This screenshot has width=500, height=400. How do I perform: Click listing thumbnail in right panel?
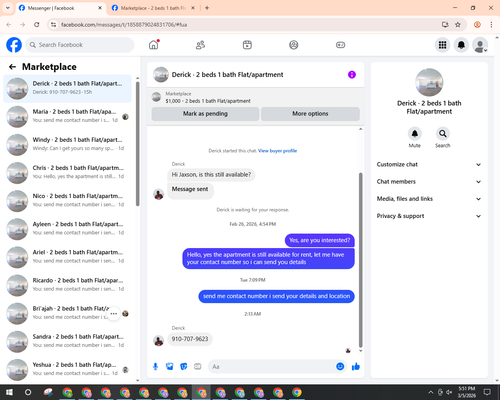pyautogui.click(x=429, y=82)
